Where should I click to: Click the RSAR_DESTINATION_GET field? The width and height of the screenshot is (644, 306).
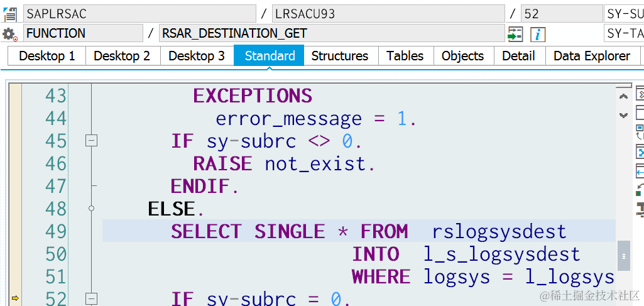[332, 33]
